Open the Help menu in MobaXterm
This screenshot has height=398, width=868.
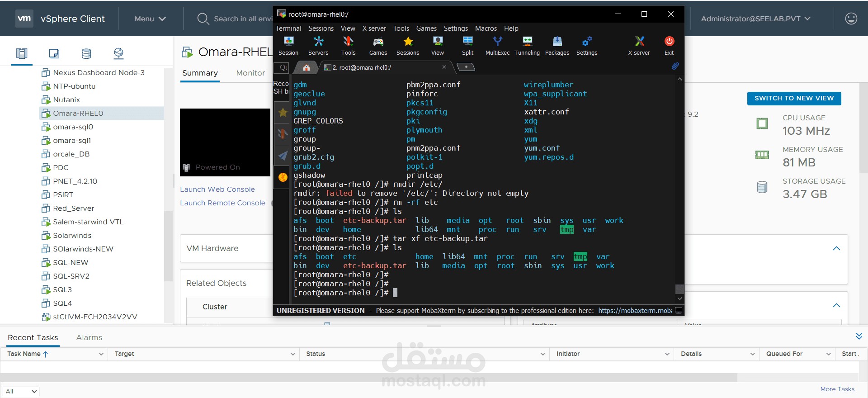coord(511,28)
